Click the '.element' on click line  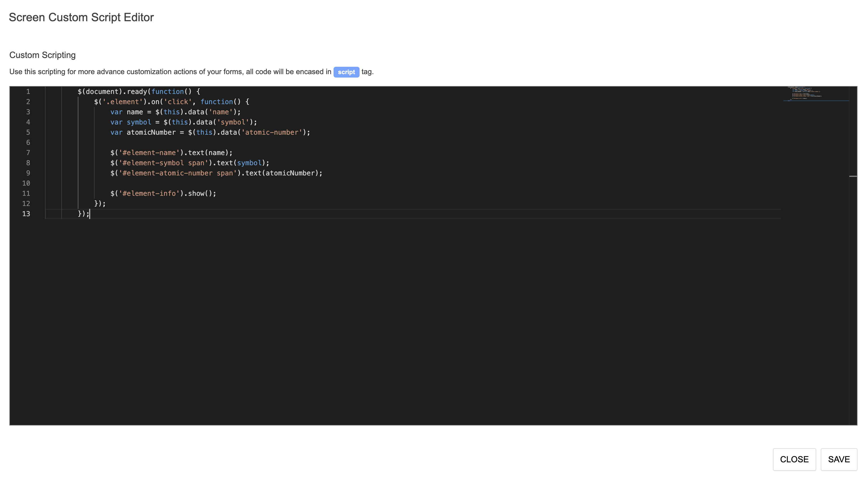pos(171,102)
